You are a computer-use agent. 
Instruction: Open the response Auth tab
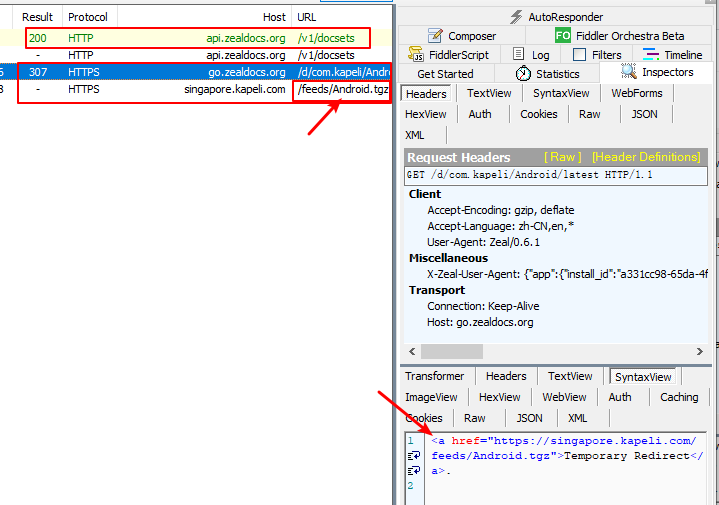tap(620, 397)
